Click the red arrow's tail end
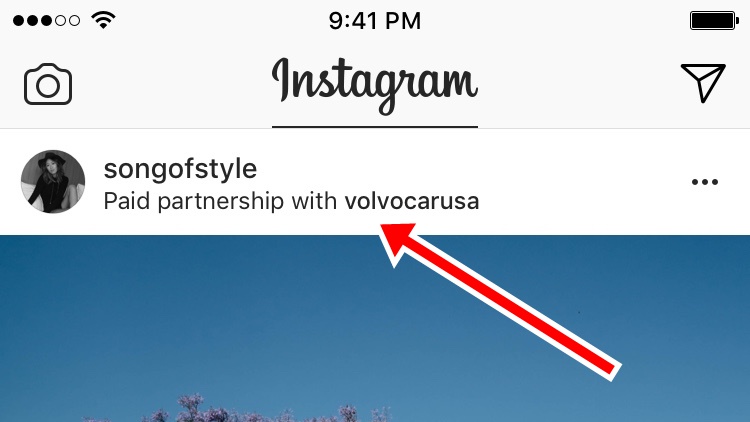Viewport: 750px width, 422px height. (x=610, y=368)
